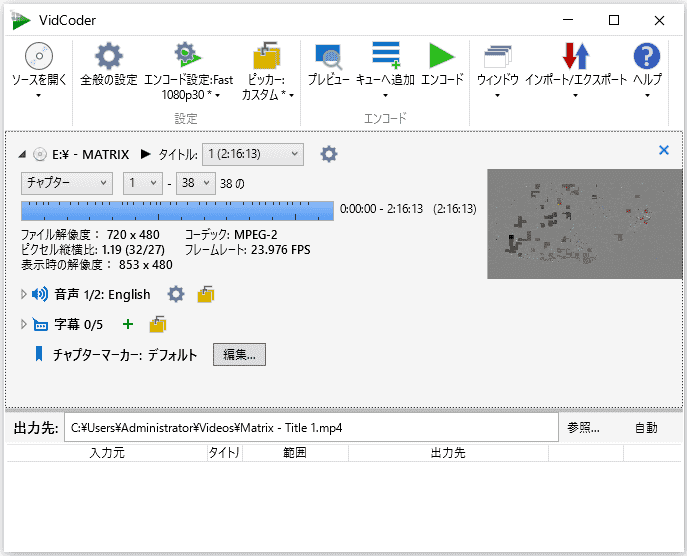Add subtitle with green plus icon
687x556 pixels.
coord(127,324)
